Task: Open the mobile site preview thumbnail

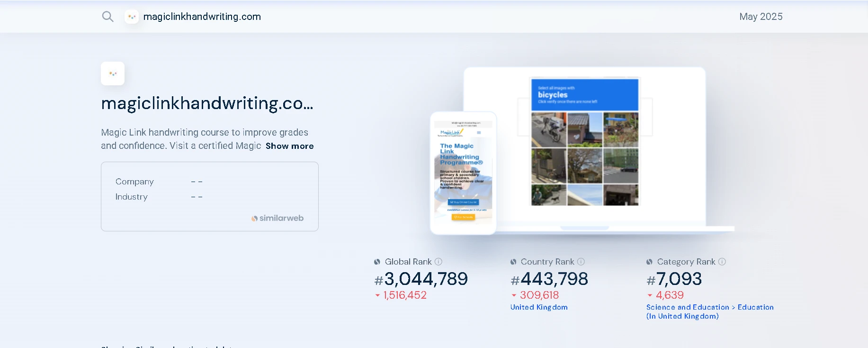Action: (x=463, y=173)
